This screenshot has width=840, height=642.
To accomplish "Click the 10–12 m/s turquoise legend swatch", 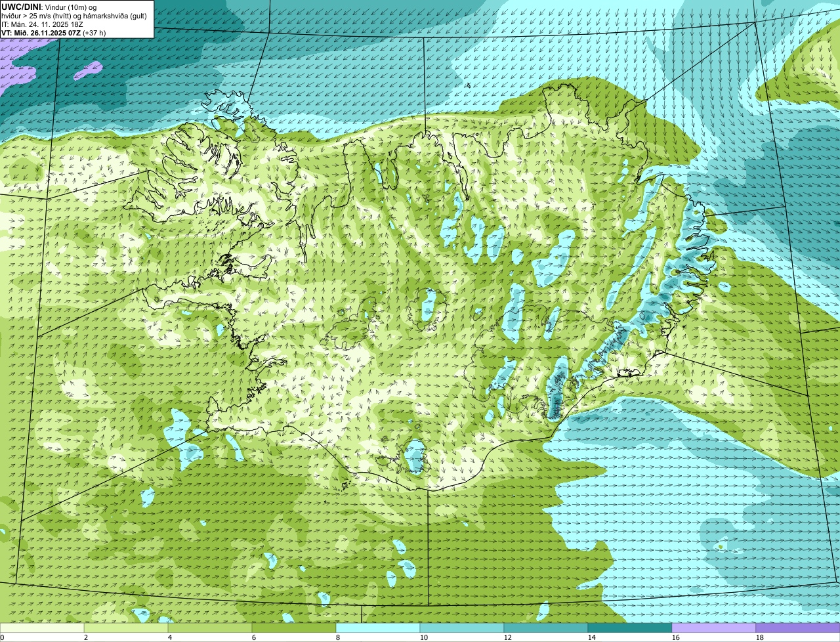I will [462, 628].
